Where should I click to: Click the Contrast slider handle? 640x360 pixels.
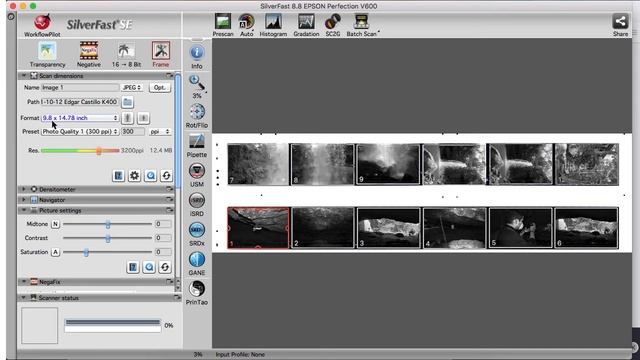click(108, 238)
